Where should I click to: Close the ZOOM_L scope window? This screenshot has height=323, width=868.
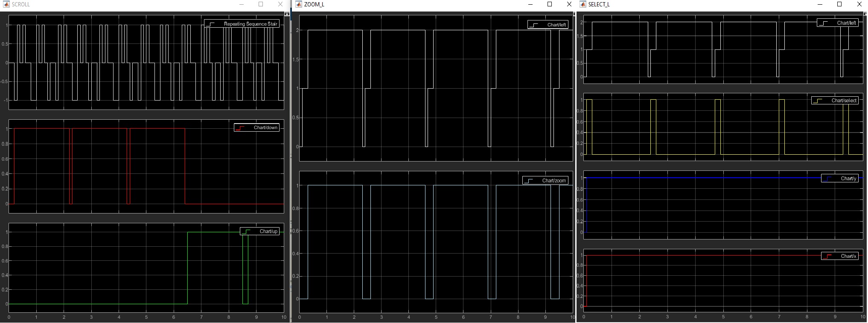pos(569,4)
